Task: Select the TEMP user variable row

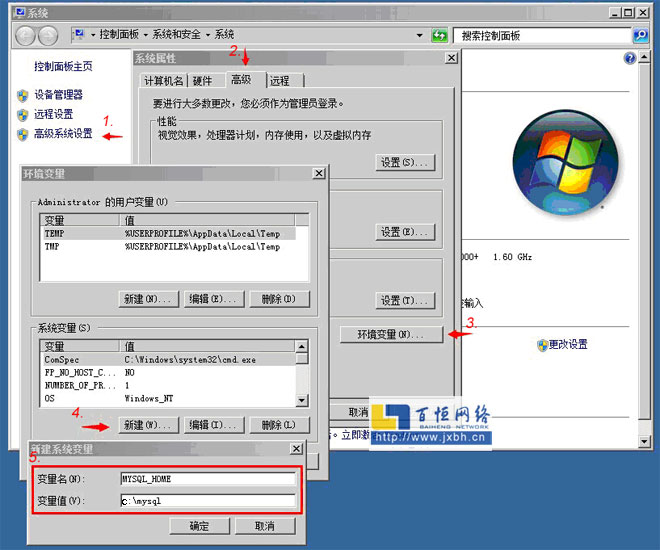Action: pyautogui.click(x=170, y=234)
